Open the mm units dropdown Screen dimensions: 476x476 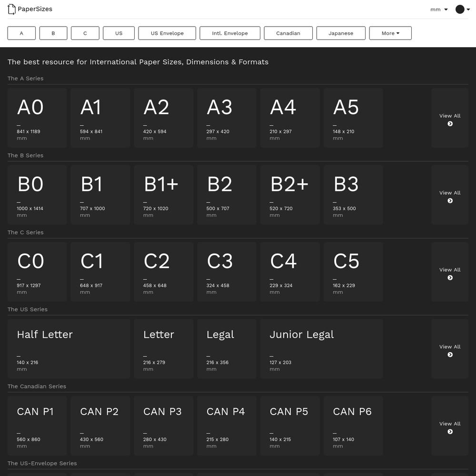[439, 10]
